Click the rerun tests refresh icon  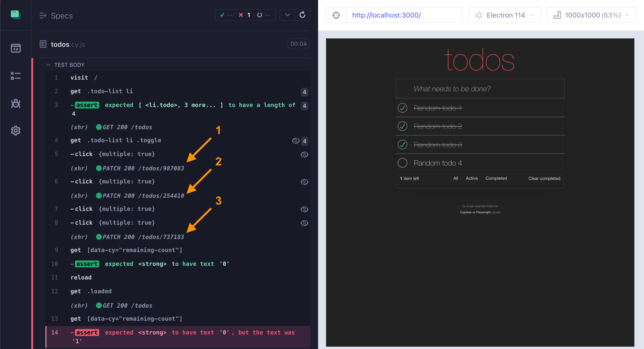click(302, 15)
